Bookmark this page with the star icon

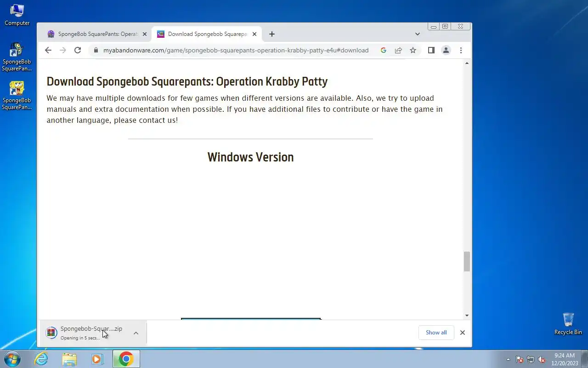413,50
